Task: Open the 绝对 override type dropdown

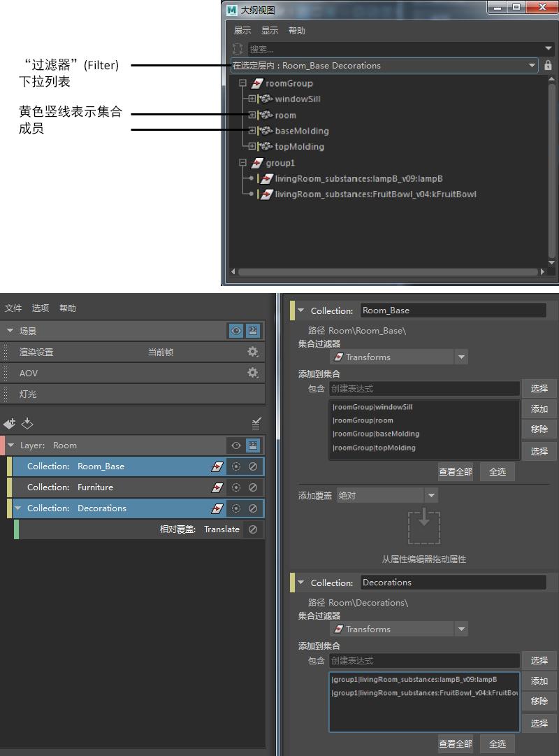Action: click(x=387, y=495)
